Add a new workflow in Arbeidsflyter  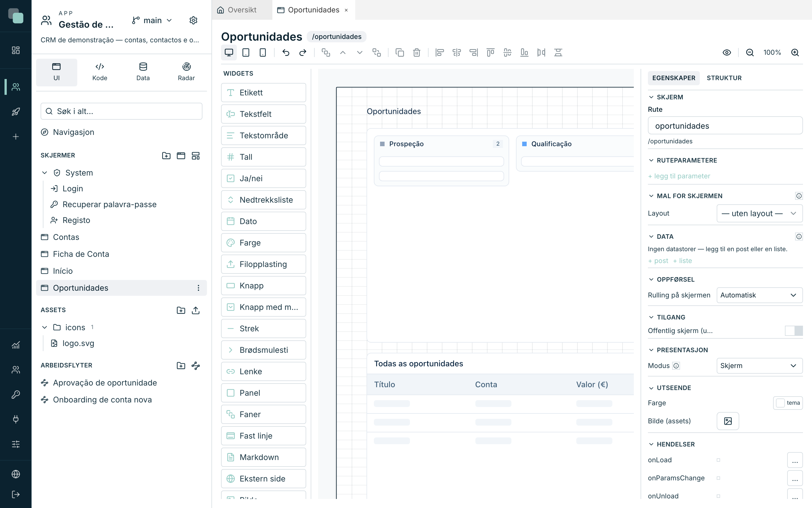(x=196, y=365)
